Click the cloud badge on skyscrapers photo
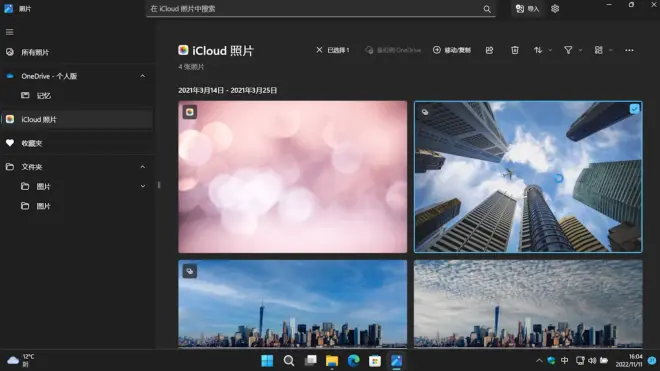 [x=425, y=112]
